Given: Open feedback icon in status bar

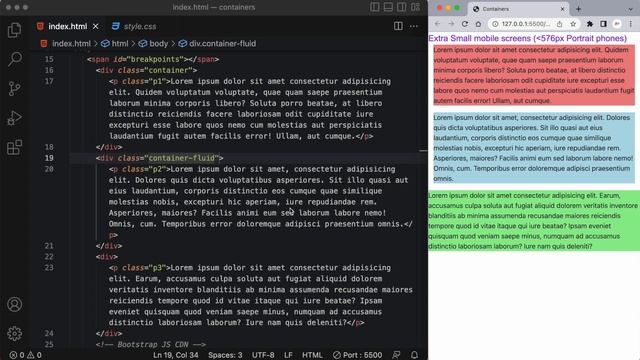Looking at the screenshot, I should coord(396,355).
